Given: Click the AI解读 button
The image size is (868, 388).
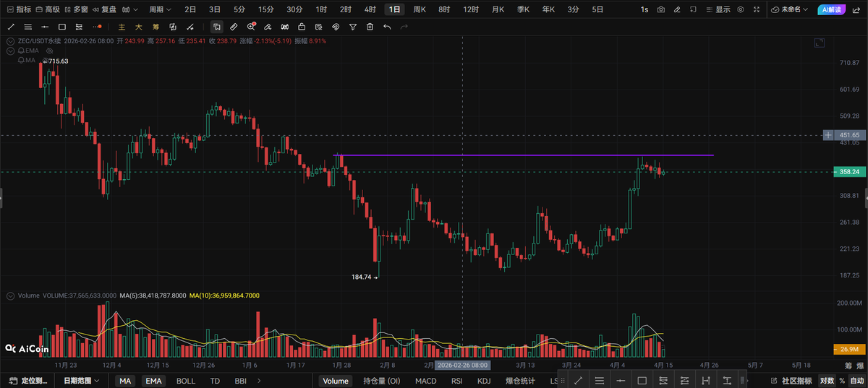Looking at the screenshot, I should click(x=833, y=9).
